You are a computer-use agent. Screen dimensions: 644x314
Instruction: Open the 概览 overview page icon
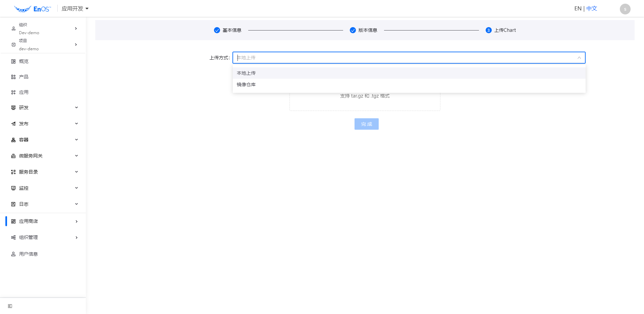13,61
